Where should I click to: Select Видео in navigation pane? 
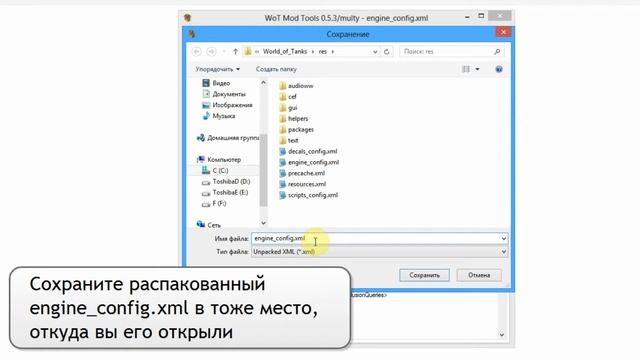pos(216,83)
